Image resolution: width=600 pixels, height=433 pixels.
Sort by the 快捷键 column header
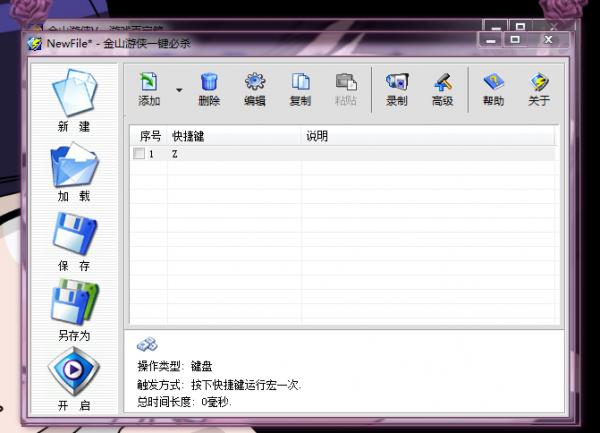[234, 136]
